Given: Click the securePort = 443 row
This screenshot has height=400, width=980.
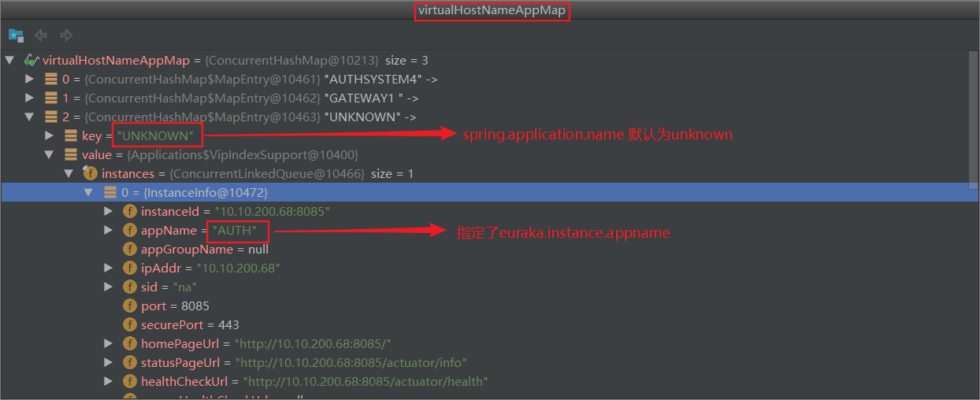Looking at the screenshot, I should 484,325.
